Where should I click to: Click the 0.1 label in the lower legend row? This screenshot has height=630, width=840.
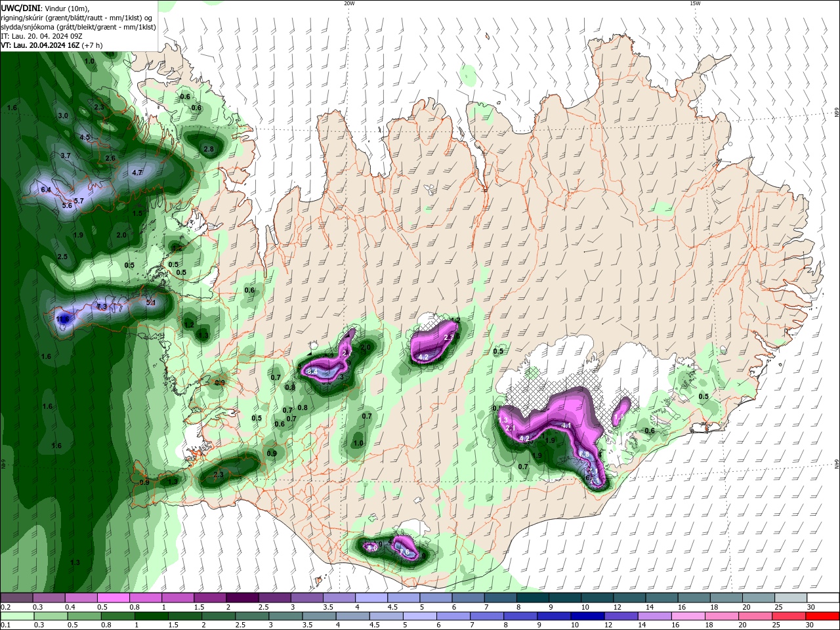pyautogui.click(x=5, y=625)
